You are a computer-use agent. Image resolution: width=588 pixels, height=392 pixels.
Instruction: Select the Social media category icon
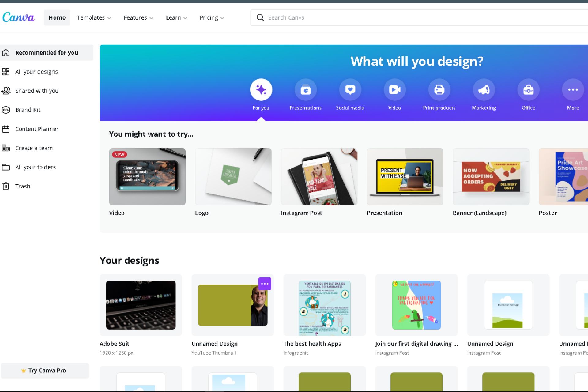click(x=350, y=90)
